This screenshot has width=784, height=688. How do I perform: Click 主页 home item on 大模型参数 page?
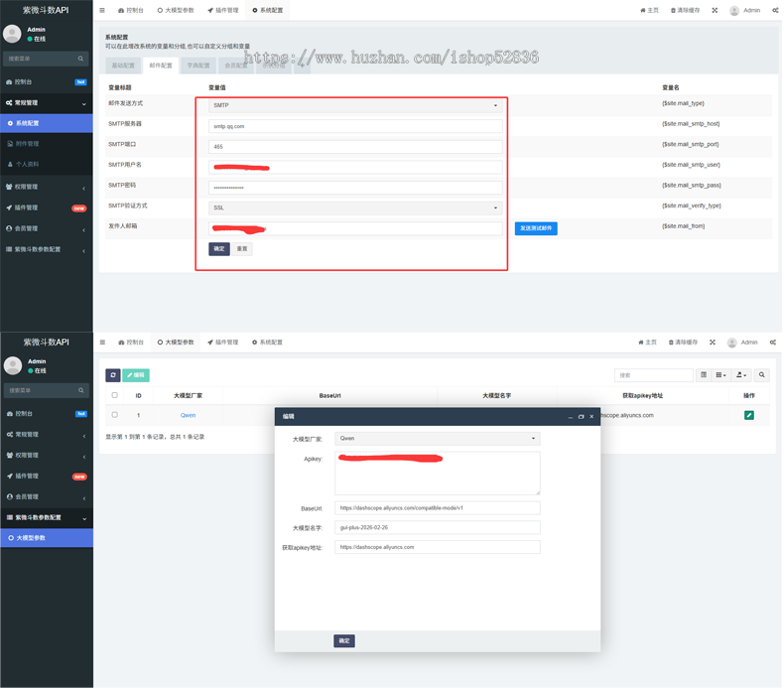tap(647, 343)
